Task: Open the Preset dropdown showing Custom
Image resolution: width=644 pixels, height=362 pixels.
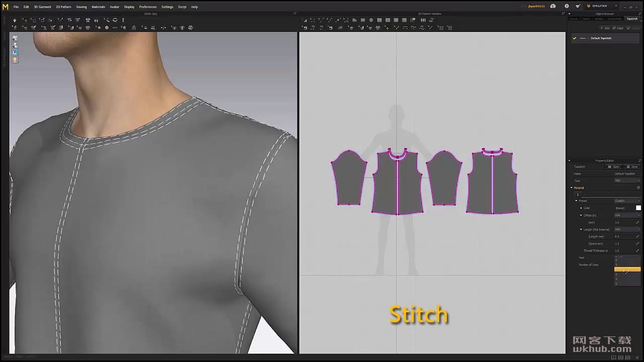Action: 627,201
